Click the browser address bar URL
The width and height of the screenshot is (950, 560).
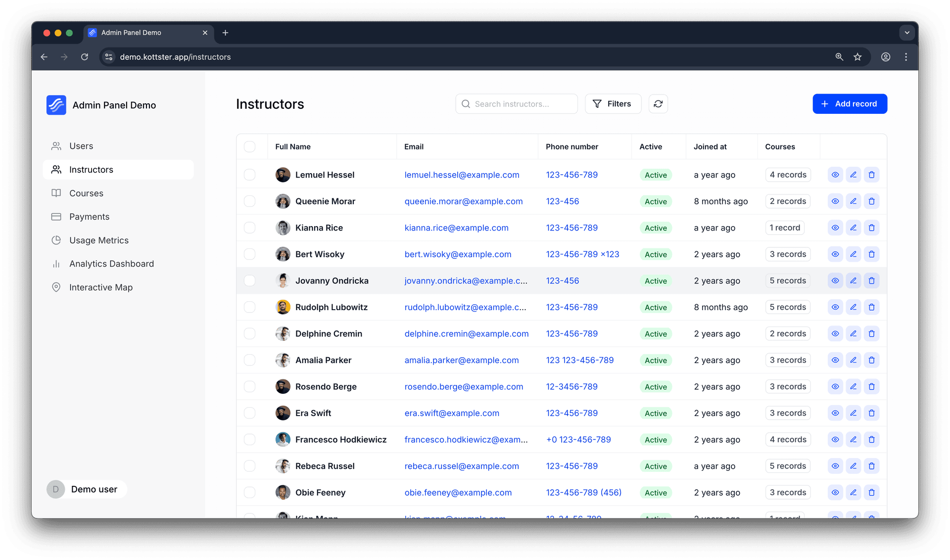pyautogui.click(x=175, y=57)
